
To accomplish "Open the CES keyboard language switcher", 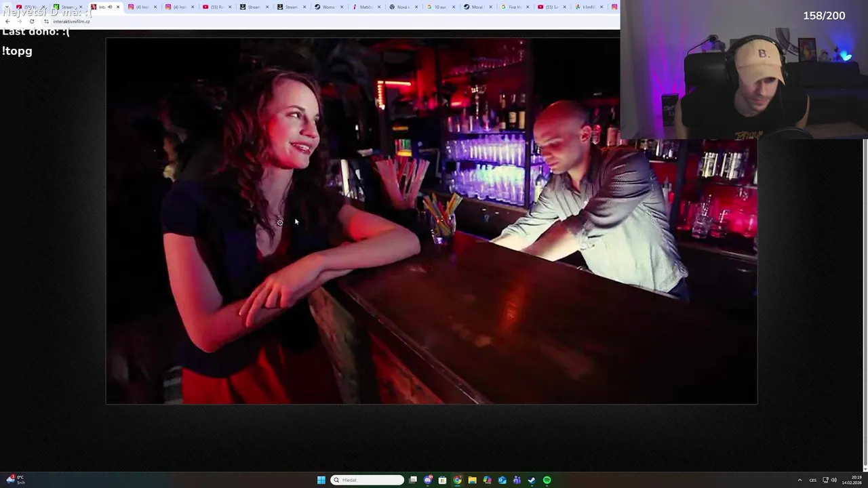I will [813, 480].
